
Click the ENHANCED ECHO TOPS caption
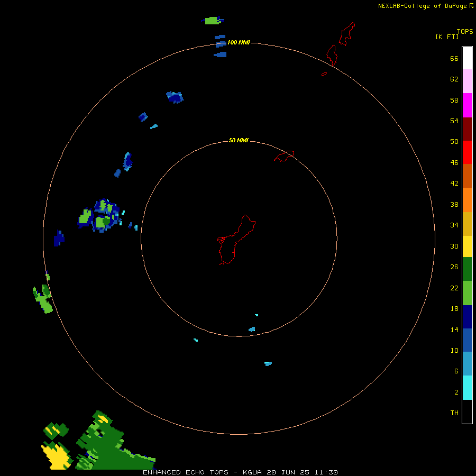186,472
